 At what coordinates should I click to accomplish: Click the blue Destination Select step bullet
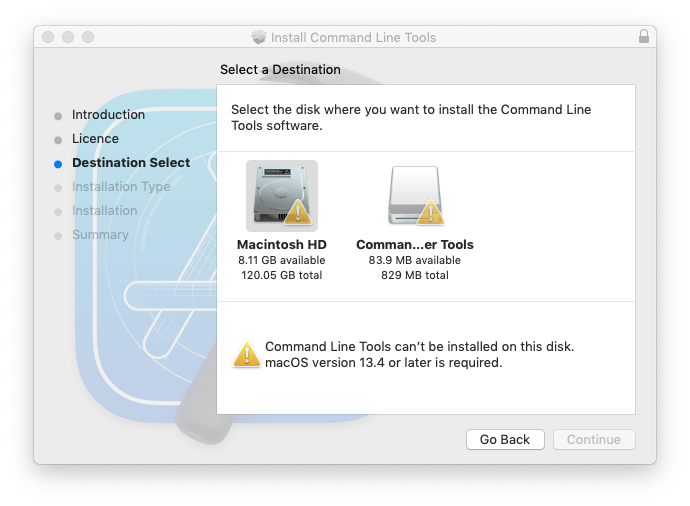[58, 163]
